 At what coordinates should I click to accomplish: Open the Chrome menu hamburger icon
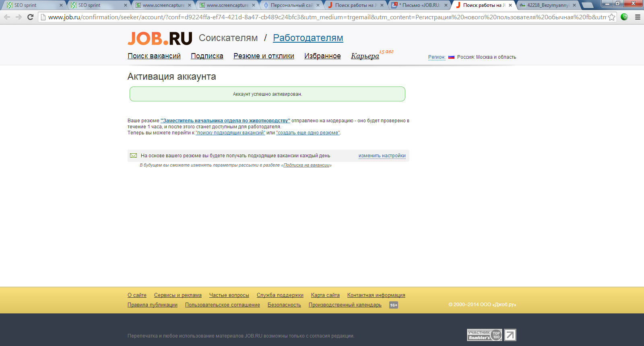point(638,17)
